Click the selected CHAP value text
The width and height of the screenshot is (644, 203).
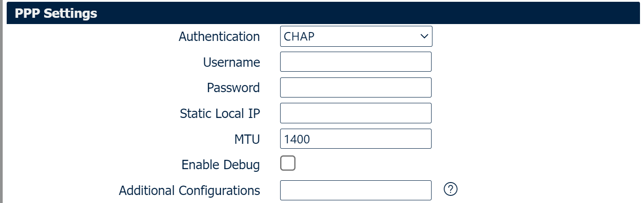(299, 37)
